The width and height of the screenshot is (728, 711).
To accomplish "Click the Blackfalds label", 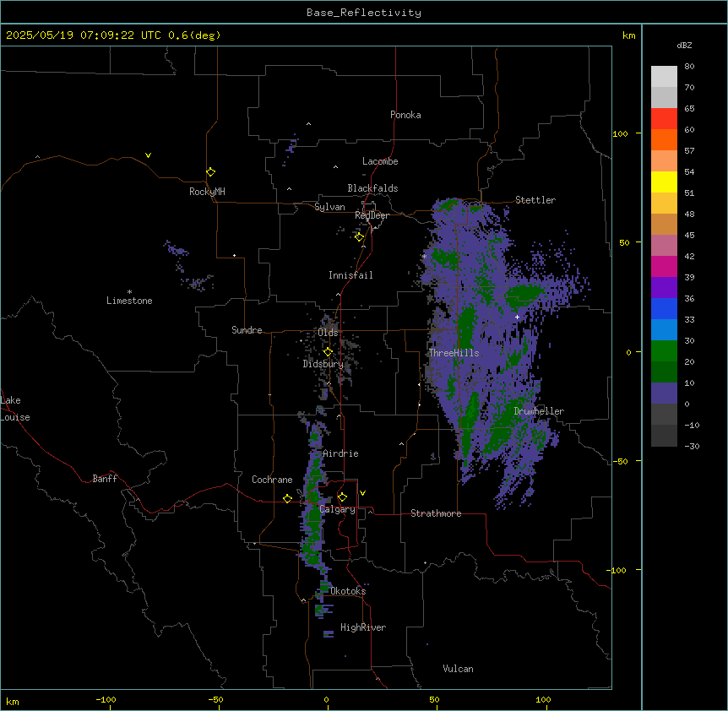I will pyautogui.click(x=372, y=188).
